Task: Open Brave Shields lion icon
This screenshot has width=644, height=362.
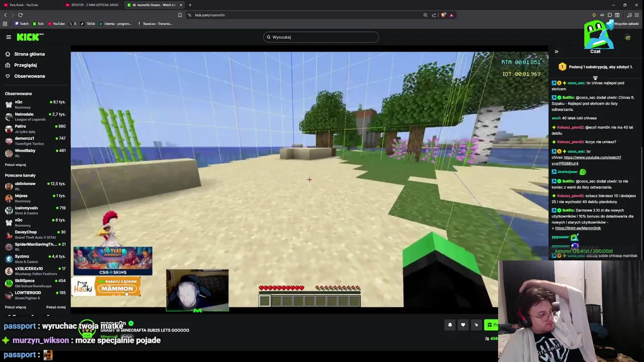Action: [443, 15]
